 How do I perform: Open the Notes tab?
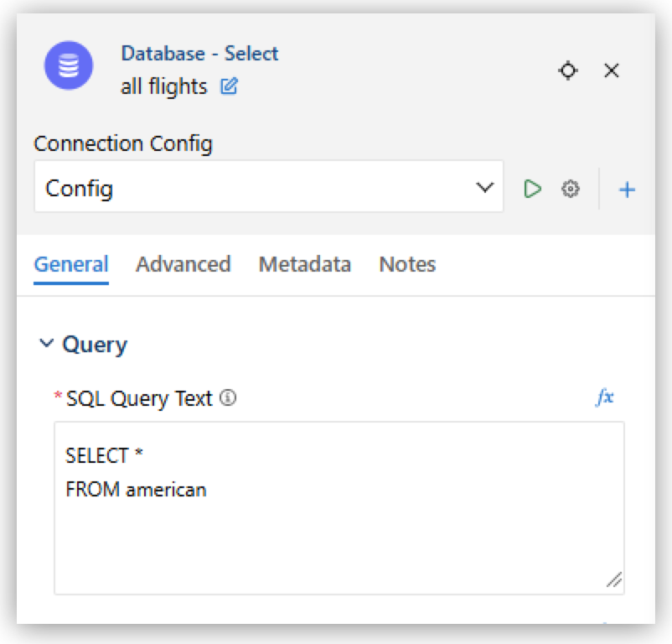point(407,264)
